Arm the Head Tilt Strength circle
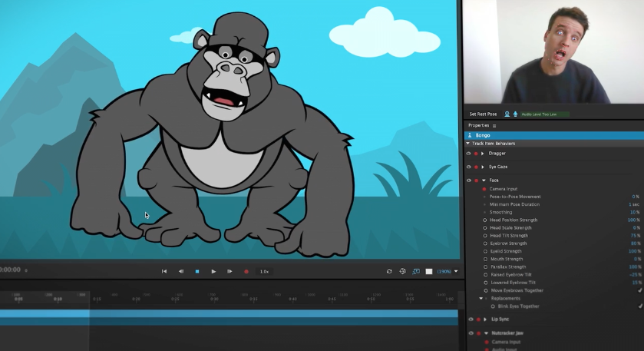 coord(485,236)
